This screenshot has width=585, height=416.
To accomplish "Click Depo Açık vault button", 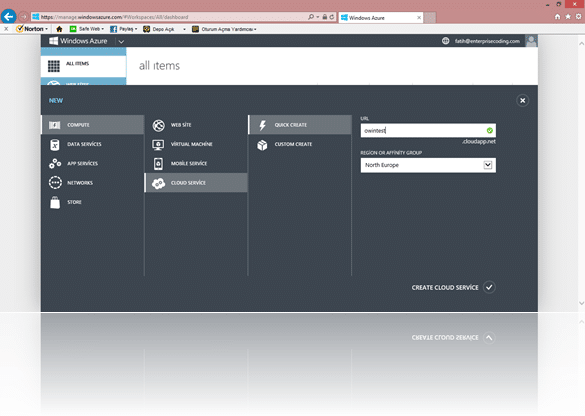I will tap(159, 29).
